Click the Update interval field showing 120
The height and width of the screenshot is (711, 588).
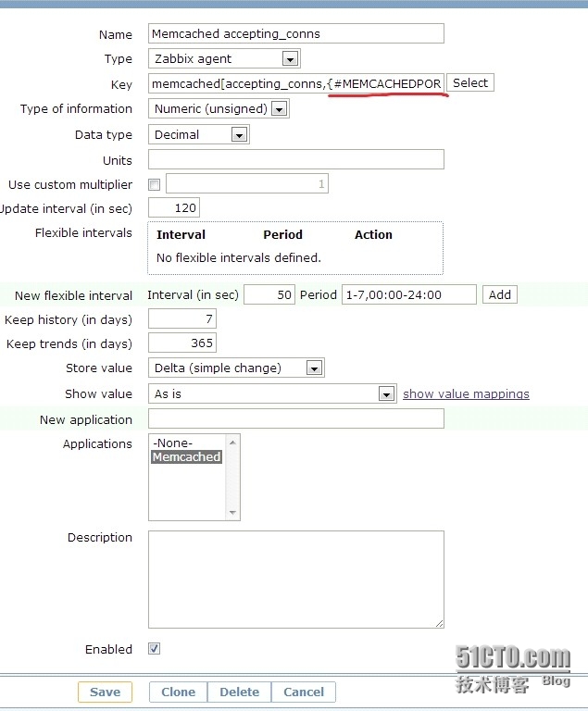click(x=174, y=207)
